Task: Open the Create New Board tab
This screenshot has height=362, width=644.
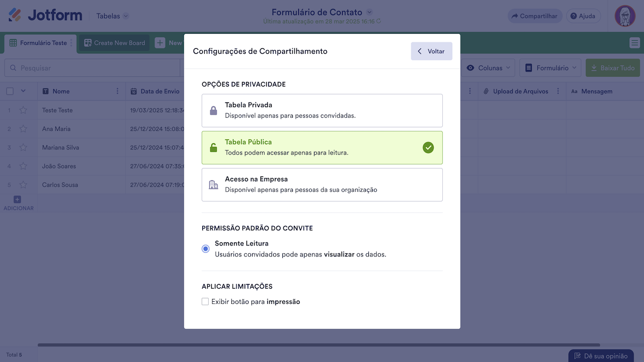Action: click(x=115, y=43)
